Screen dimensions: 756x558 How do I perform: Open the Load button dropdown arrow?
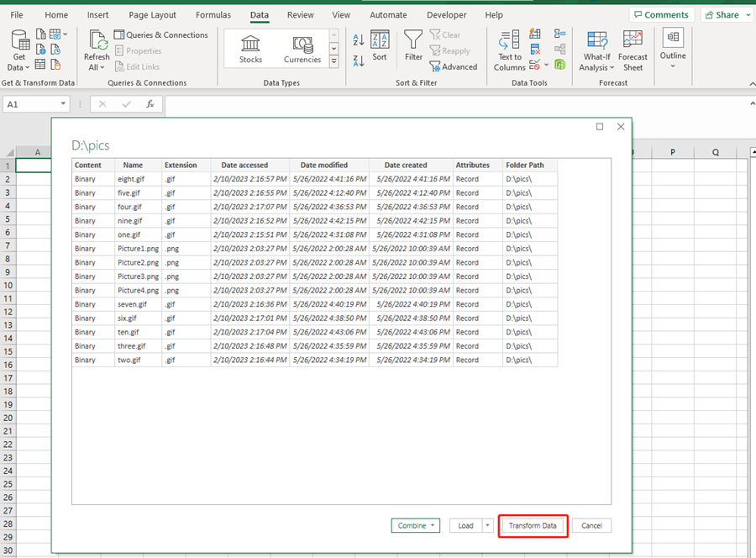click(x=486, y=525)
